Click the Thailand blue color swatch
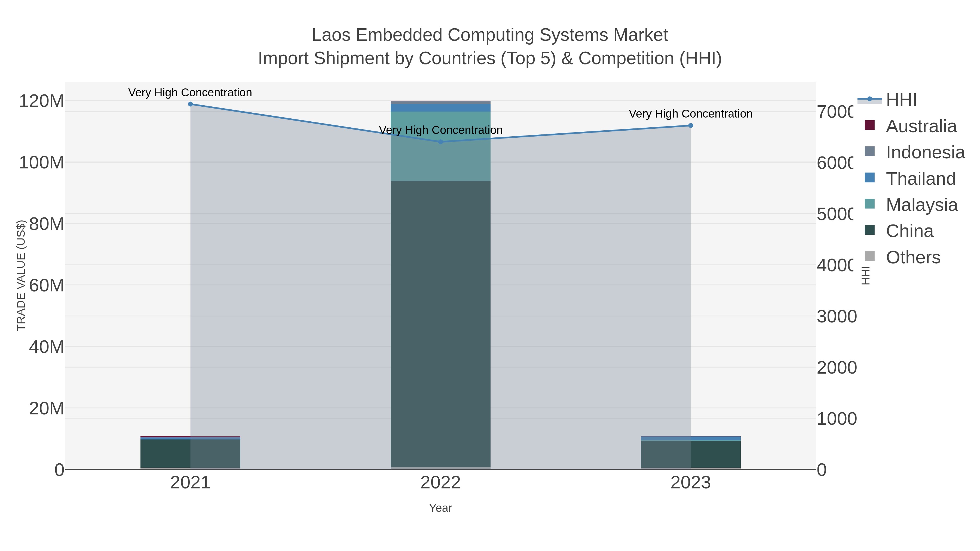Image resolution: width=980 pixels, height=551 pixels. 870,178
